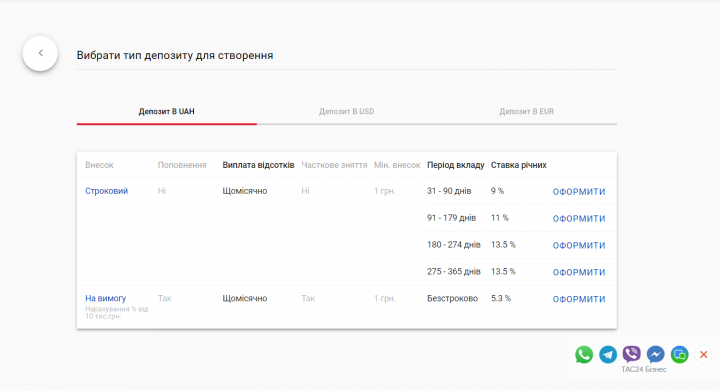This screenshot has height=391, width=720.
Task: Close the messenger widget with red X
Action: (x=703, y=355)
